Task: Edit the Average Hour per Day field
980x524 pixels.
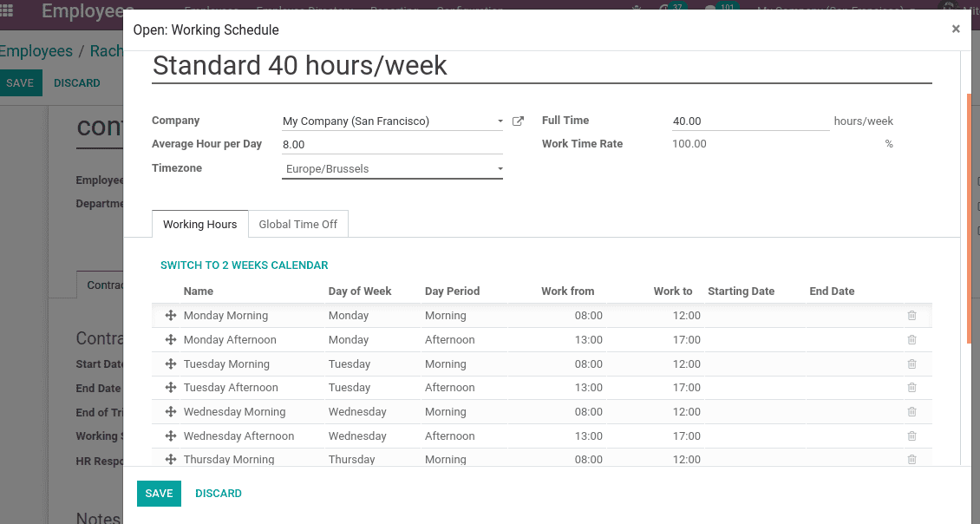Action: pyautogui.click(x=392, y=144)
